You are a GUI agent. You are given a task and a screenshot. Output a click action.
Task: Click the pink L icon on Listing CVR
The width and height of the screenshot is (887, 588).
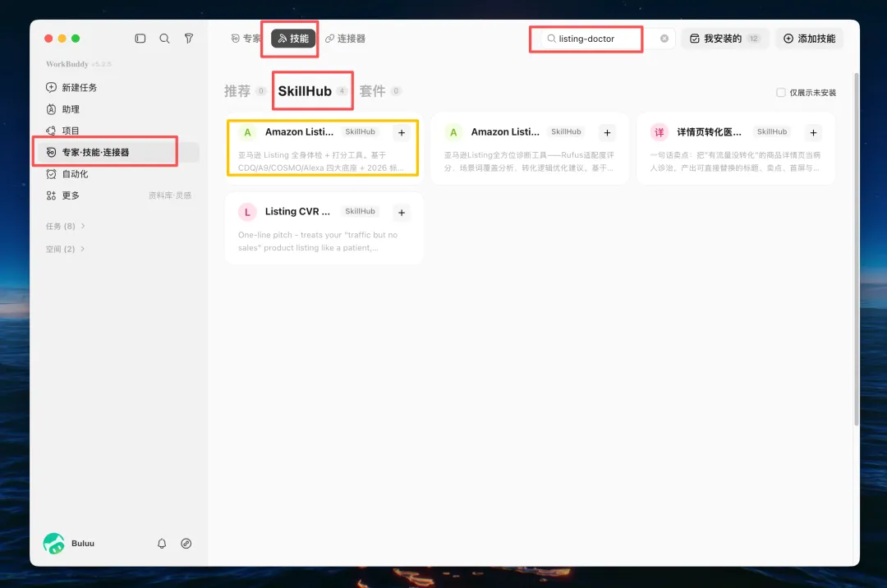click(247, 212)
